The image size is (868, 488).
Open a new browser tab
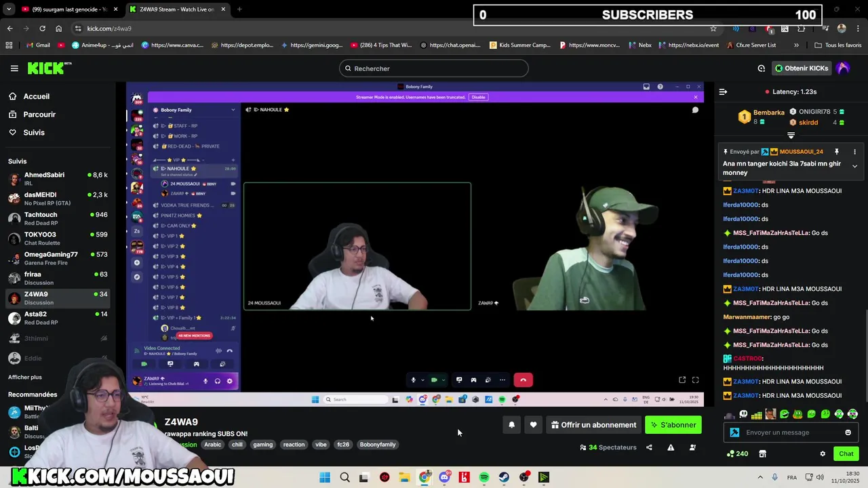[x=239, y=9]
